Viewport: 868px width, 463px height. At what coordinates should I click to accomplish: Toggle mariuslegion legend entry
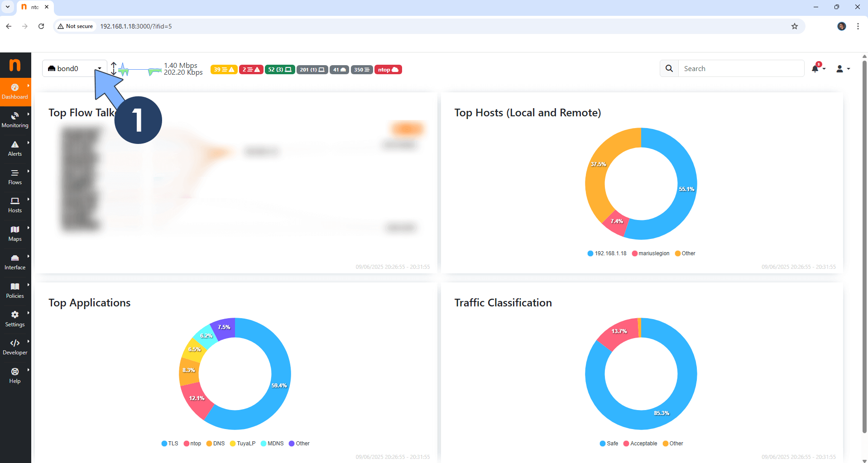(x=650, y=253)
